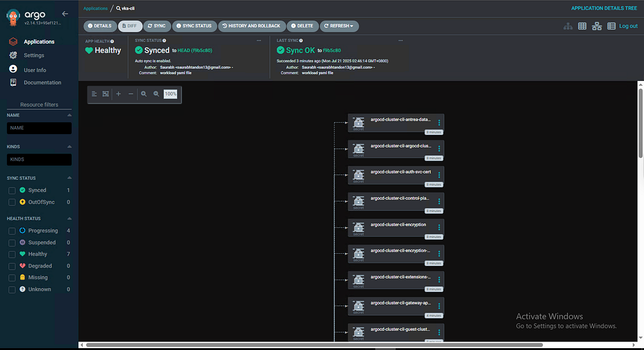Click f9b5c80 link under Last Sync
The height and width of the screenshot is (350, 644).
click(x=332, y=50)
